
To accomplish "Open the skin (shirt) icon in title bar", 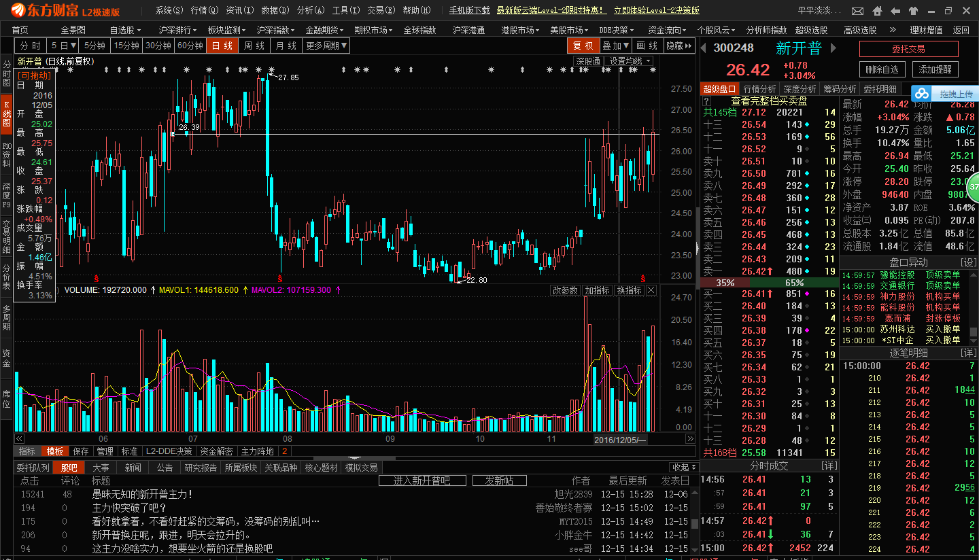I will click(912, 11).
